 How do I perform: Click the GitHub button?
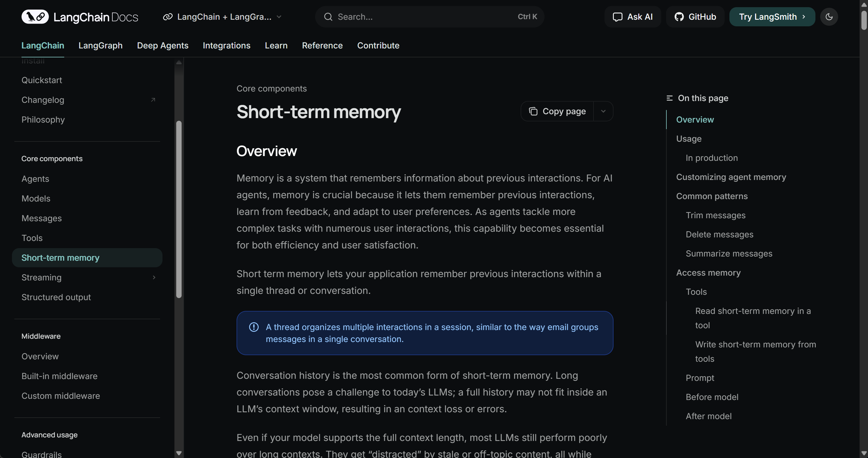tap(695, 16)
